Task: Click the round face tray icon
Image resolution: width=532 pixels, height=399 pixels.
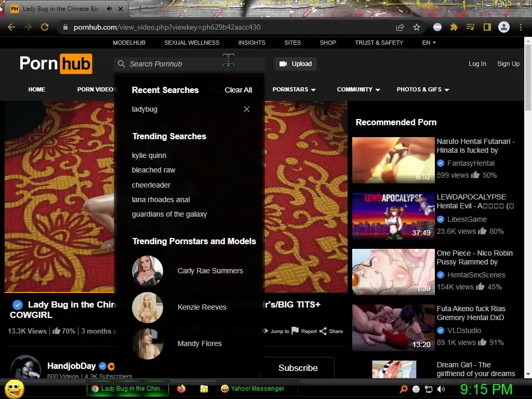Action: click(x=416, y=389)
